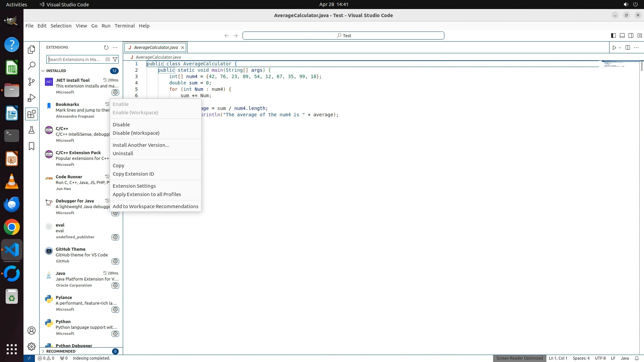Toggle the Primary Side Bar layout button
This screenshot has width=644, height=362.
(x=613, y=36)
